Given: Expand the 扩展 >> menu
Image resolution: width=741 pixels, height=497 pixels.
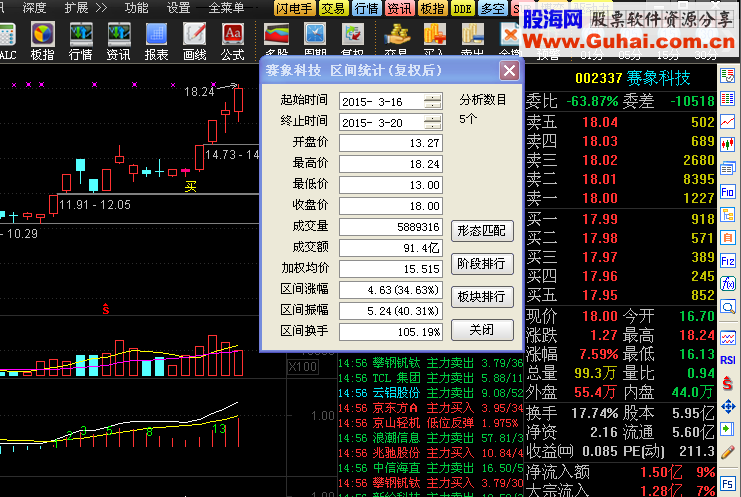Looking at the screenshot, I should pyautogui.click(x=86, y=8).
